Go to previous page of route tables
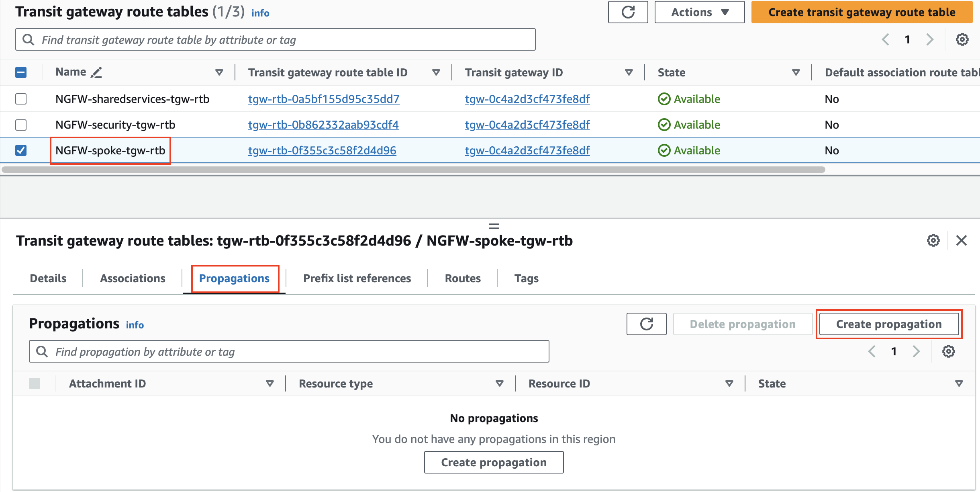The height and width of the screenshot is (492, 980). coord(885,39)
